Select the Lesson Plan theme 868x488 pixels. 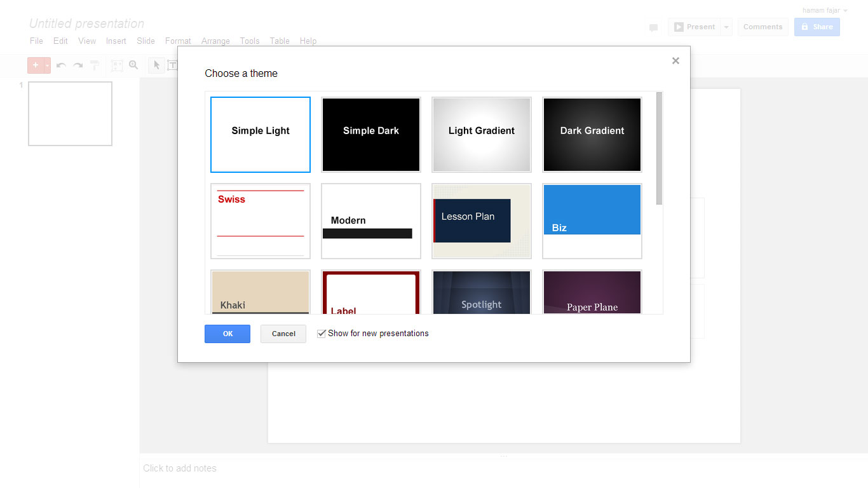[482, 221]
